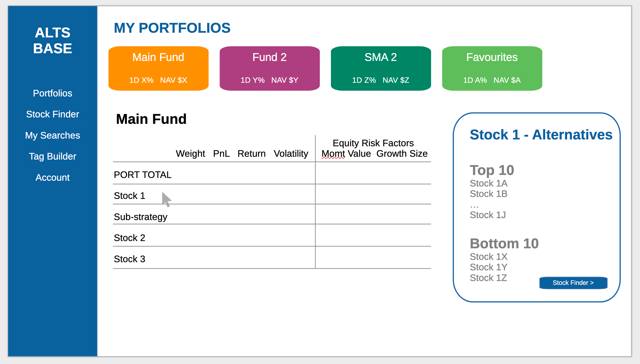
Task: Open the Account sidebar page
Action: [x=53, y=177]
